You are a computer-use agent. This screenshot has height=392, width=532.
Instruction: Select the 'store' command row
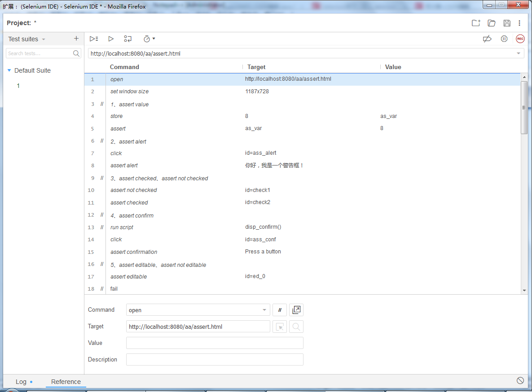302,116
